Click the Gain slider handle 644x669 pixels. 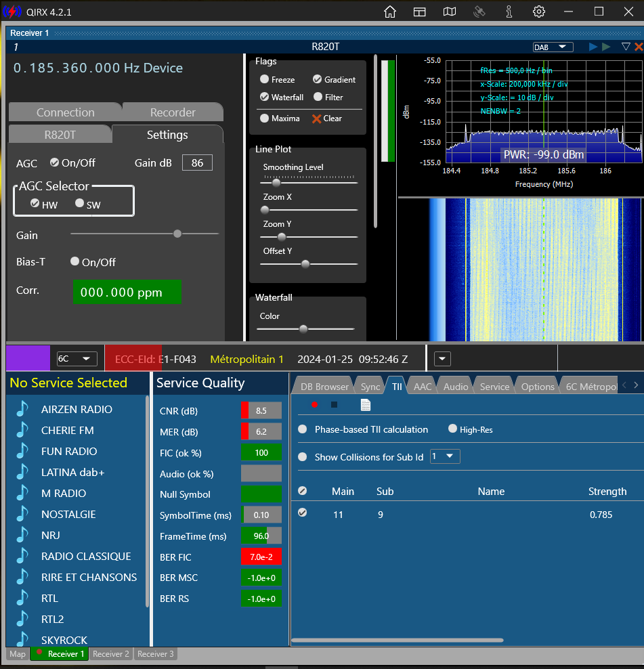[x=177, y=234]
